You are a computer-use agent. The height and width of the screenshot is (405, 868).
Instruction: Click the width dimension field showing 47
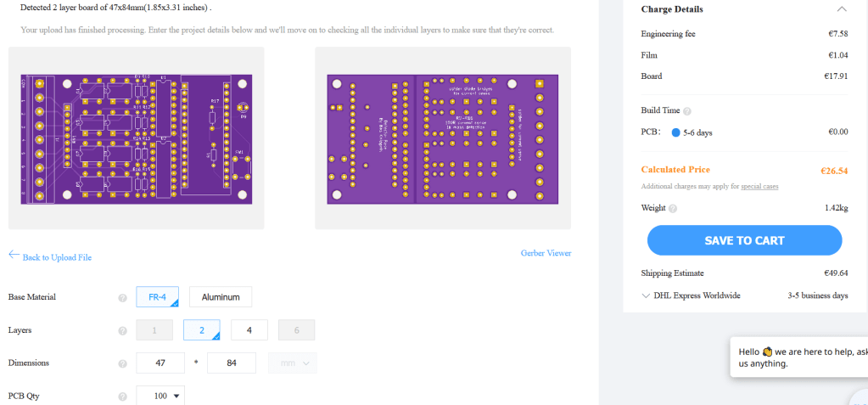tap(160, 363)
